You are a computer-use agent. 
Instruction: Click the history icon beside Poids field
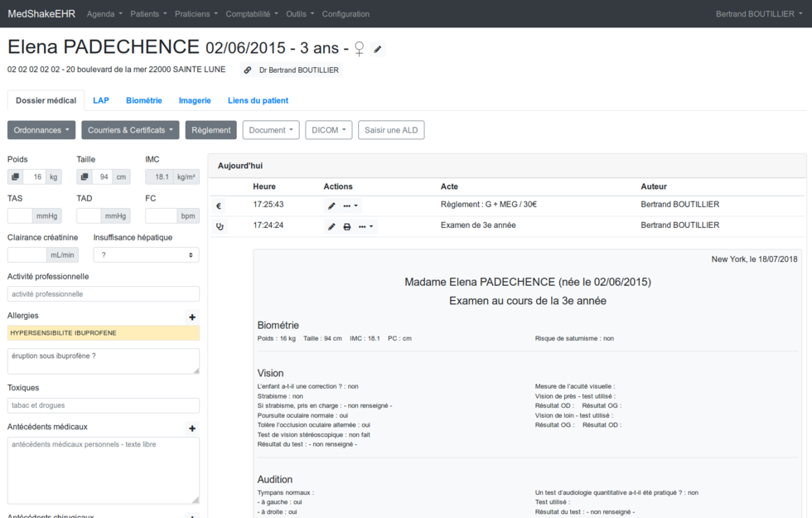point(15,177)
